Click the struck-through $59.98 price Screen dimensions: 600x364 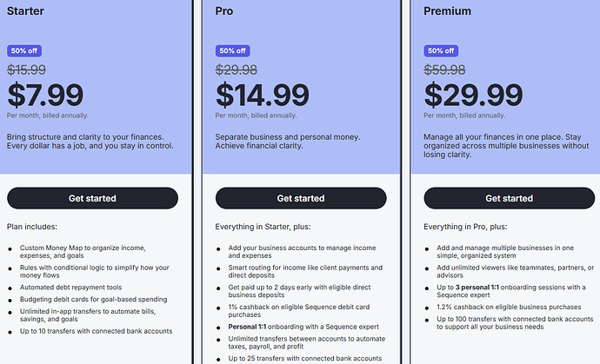(444, 69)
